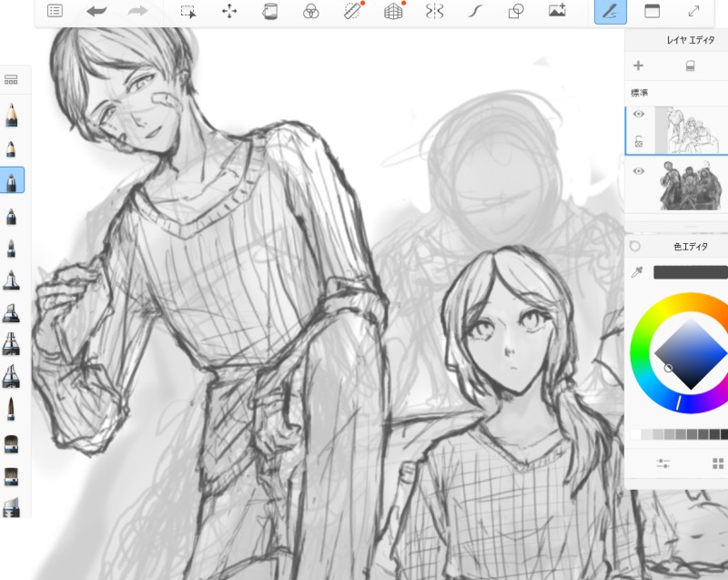Select the seventh brush, chisel marker
Viewport: 728px width, 580px height.
[11, 312]
